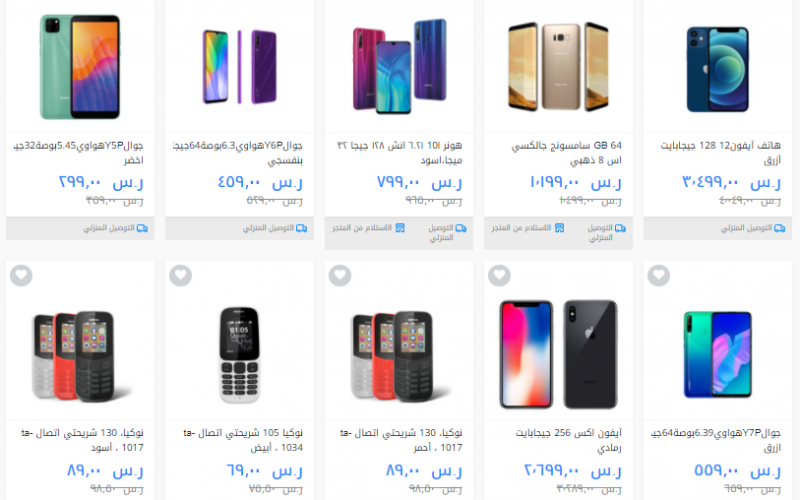
Task: Open the green Huawei Y5P phone image
Action: (80, 66)
